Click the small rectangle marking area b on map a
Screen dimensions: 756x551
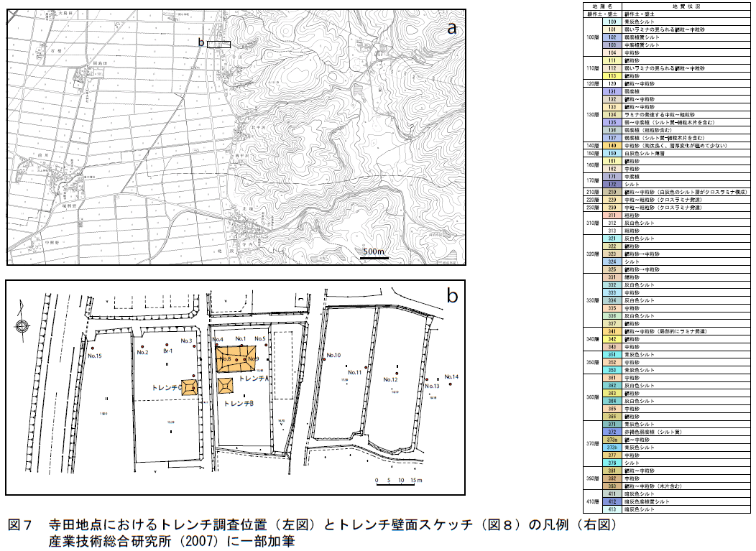pyautogui.click(x=219, y=45)
